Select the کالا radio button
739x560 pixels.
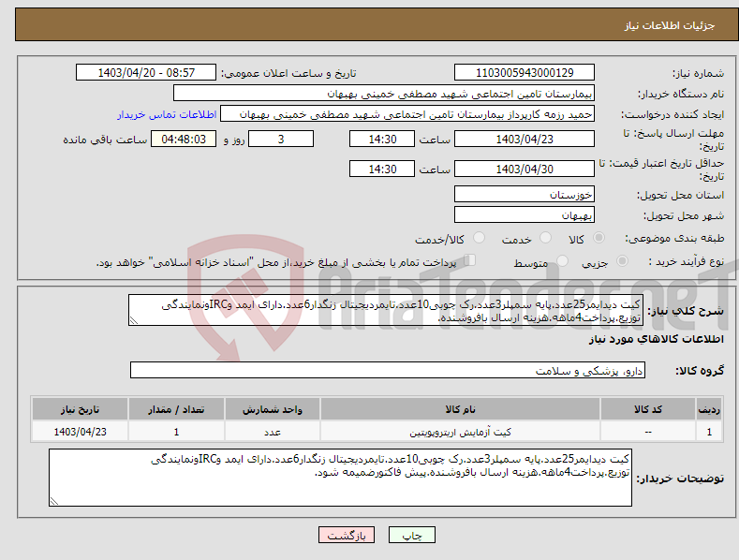(x=599, y=238)
